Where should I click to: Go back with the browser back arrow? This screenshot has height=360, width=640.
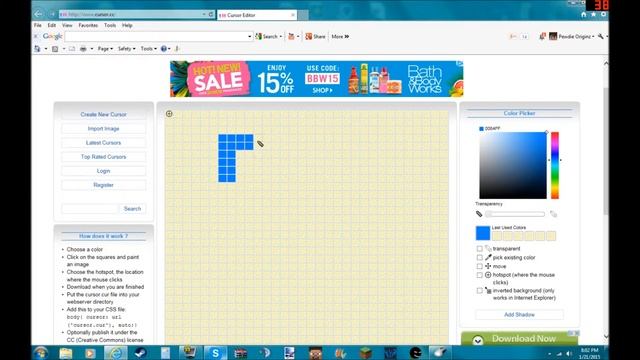click(x=38, y=14)
